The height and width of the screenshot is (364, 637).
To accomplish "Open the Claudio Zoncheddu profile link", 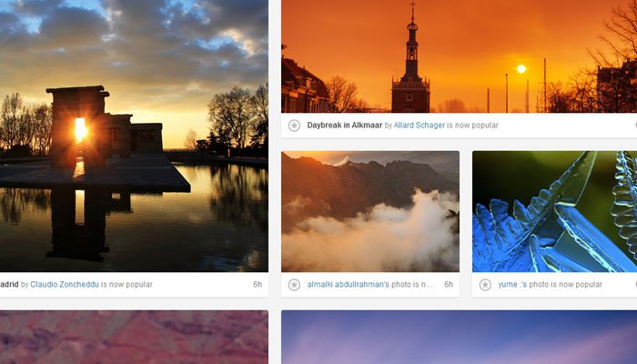I will click(x=65, y=284).
